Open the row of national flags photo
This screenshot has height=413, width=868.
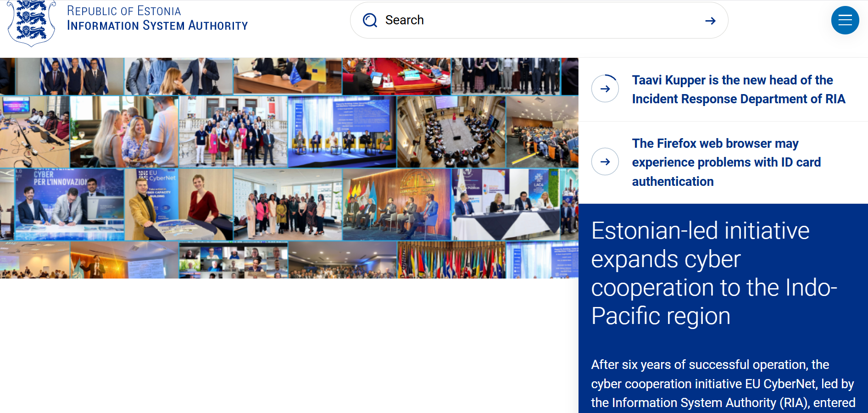click(x=451, y=260)
